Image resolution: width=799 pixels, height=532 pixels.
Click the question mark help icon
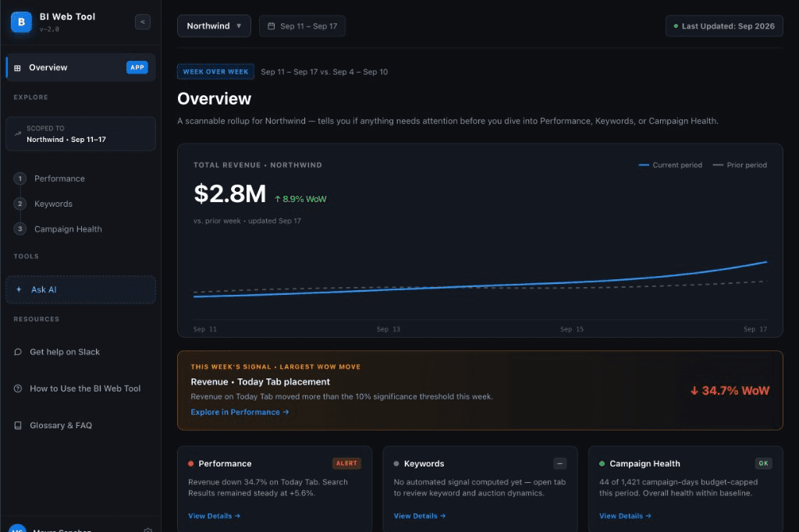tap(18, 388)
